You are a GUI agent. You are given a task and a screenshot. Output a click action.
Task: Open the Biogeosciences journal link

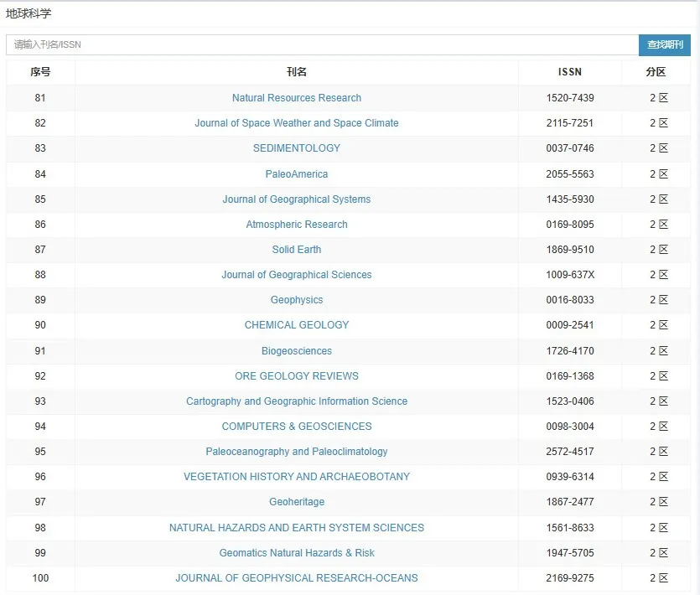(x=297, y=351)
